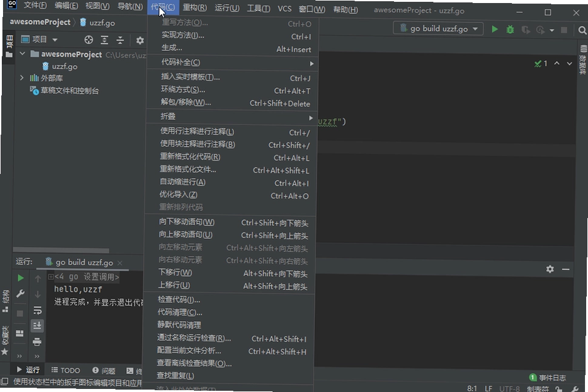
Task: Jump to next highlighted problem
Action: (x=569, y=64)
